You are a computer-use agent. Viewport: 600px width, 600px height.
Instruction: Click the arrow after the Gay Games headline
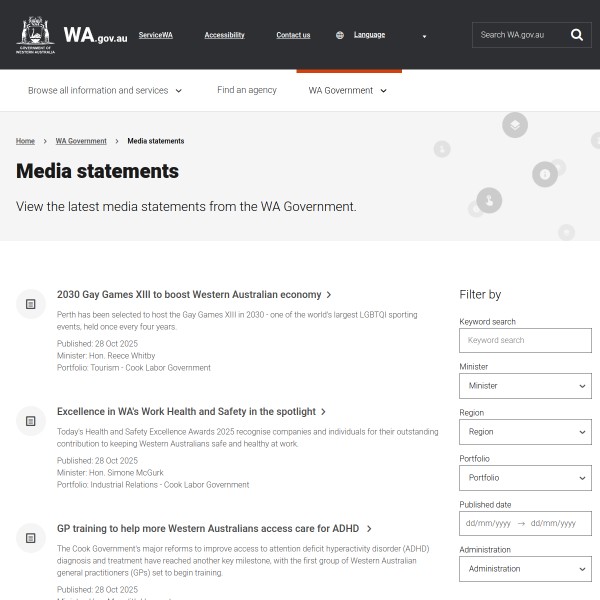click(329, 295)
